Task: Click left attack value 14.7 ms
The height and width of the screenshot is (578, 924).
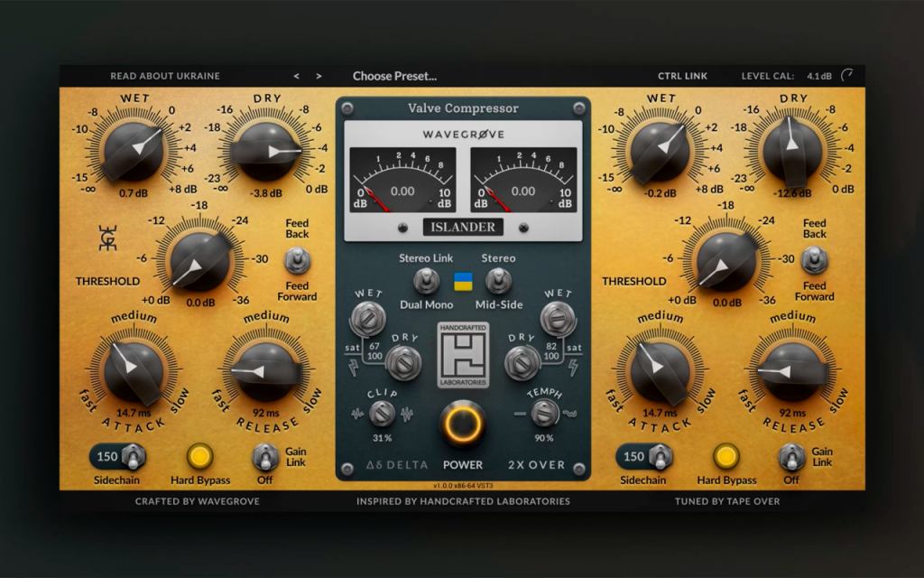Action: [x=134, y=413]
